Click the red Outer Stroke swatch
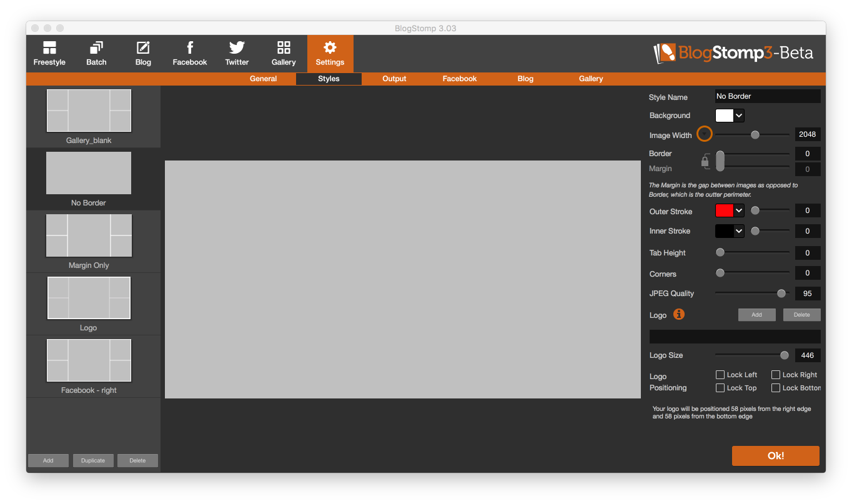 pyautogui.click(x=725, y=210)
